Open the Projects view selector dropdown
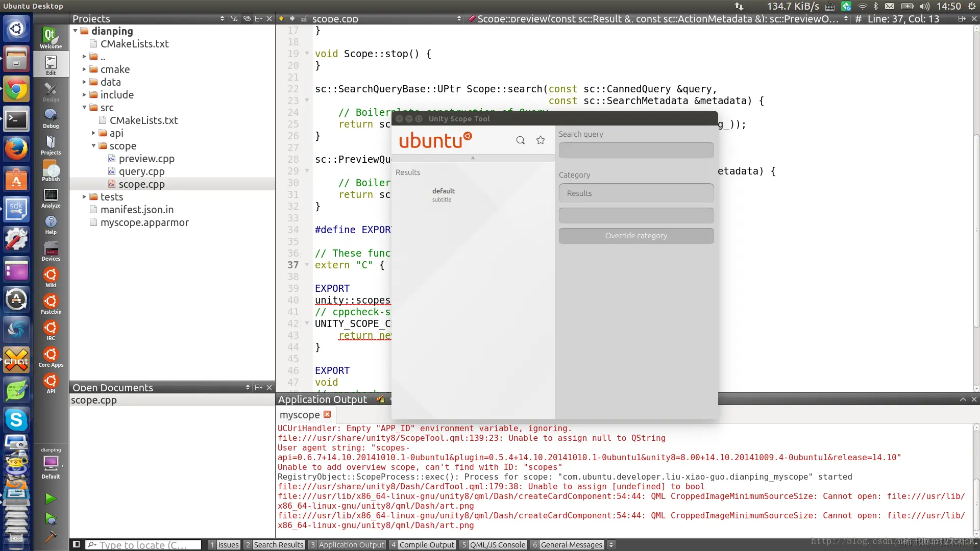Image resolution: width=980 pixels, height=551 pixels. click(222, 19)
